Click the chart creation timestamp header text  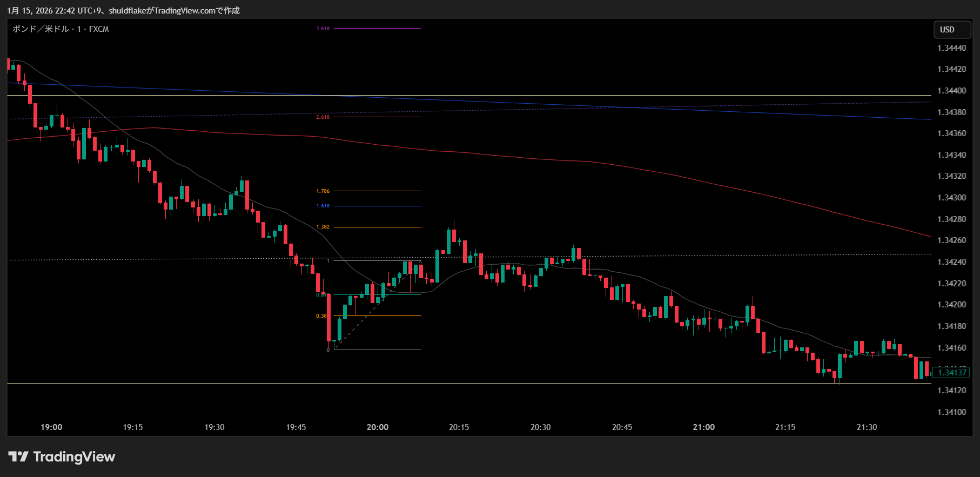123,11
